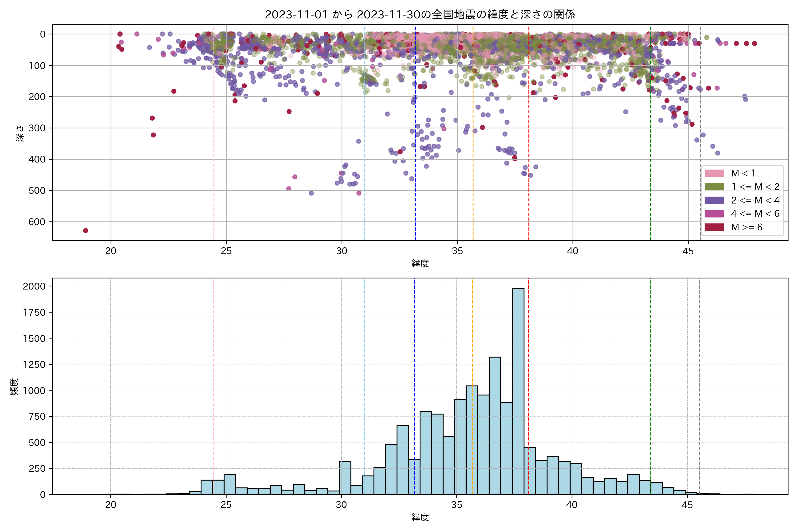Click the 'M < 1' legend text
Image resolution: width=798 pixels, height=532 pixels.
743,173
